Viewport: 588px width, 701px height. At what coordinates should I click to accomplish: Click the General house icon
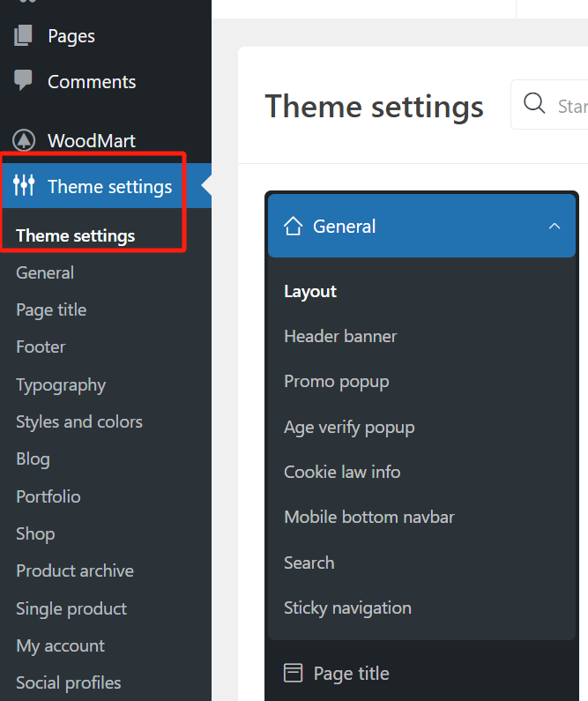coord(294,227)
